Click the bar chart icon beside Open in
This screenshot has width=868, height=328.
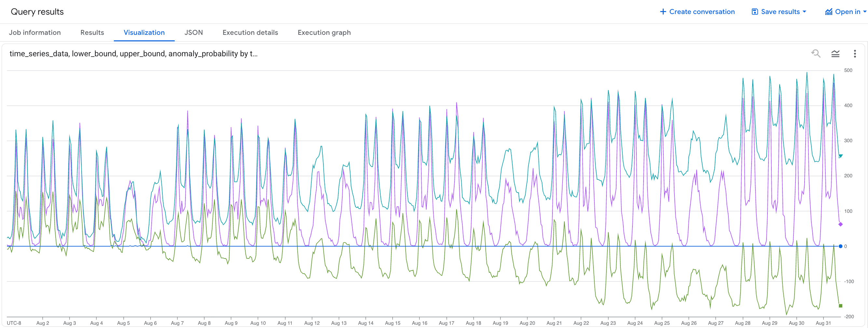coord(829,11)
